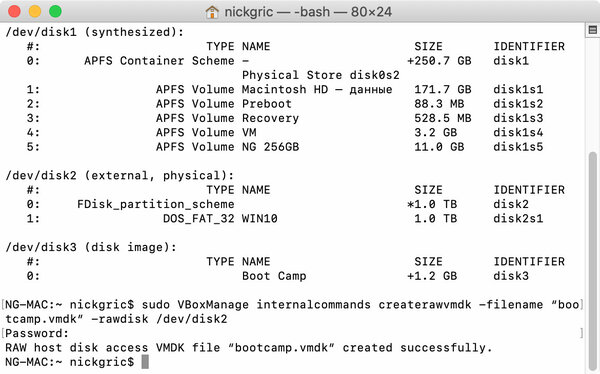Click the window title 'nickgric — -bash — 80×24'
This screenshot has height=374, width=600.
point(308,12)
